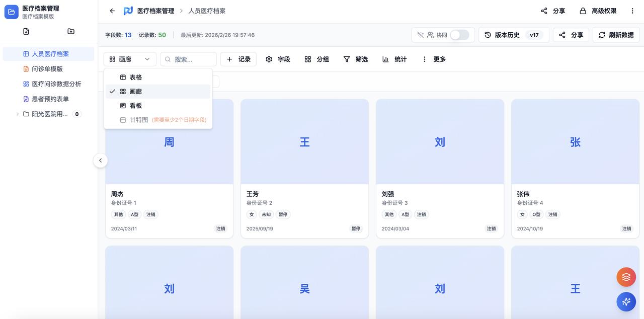
Task: Collapse the sidebar with the chevron button
Action: (x=100, y=161)
